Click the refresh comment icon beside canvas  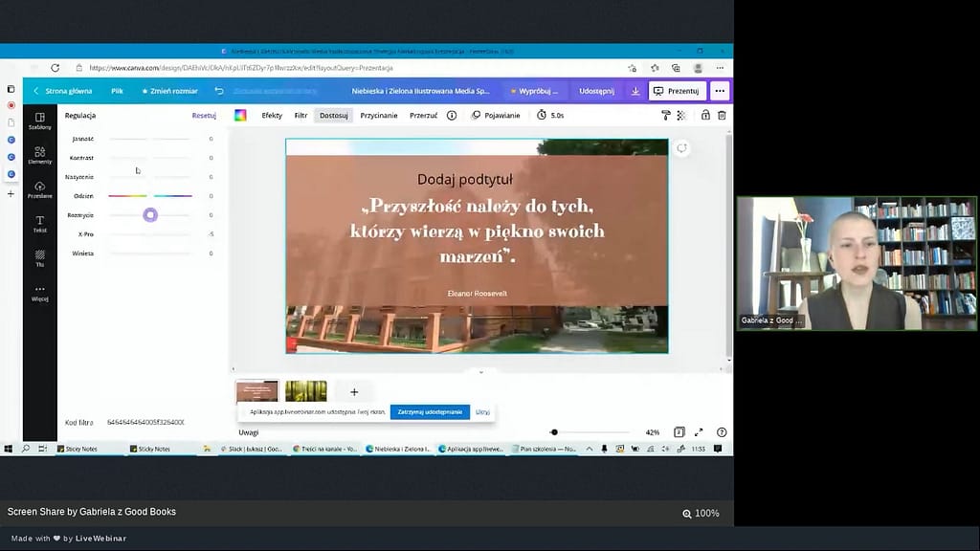click(681, 148)
